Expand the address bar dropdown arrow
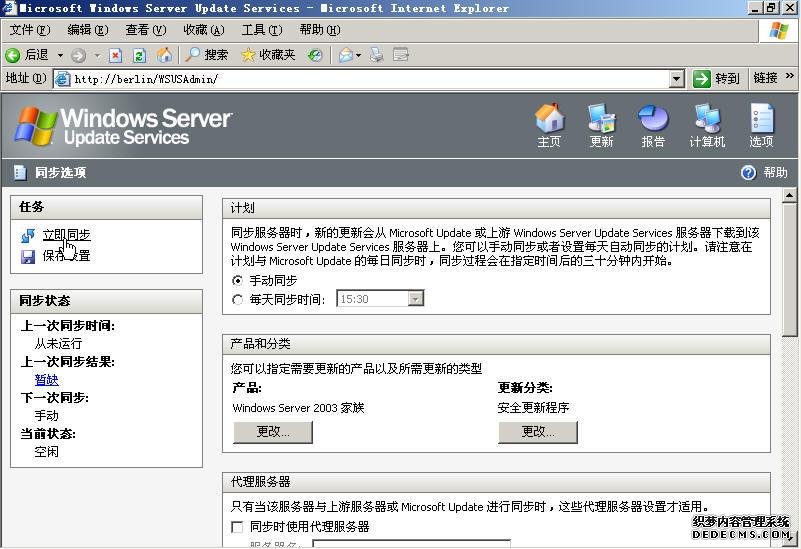The height and width of the screenshot is (549, 801). [x=676, y=79]
